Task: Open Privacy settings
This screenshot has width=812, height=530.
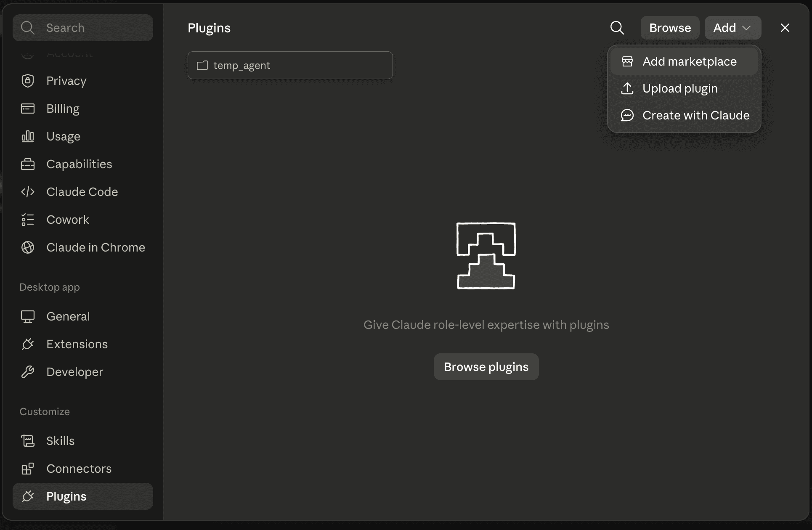Action: (83, 81)
